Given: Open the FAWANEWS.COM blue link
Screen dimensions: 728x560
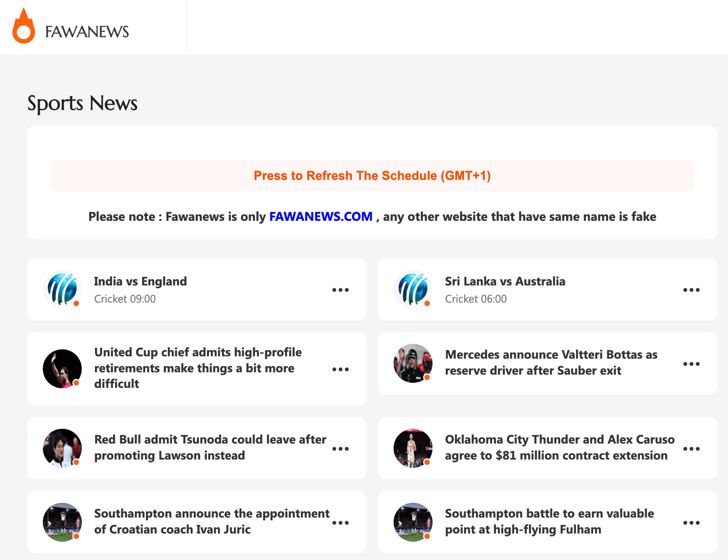Looking at the screenshot, I should (321, 217).
